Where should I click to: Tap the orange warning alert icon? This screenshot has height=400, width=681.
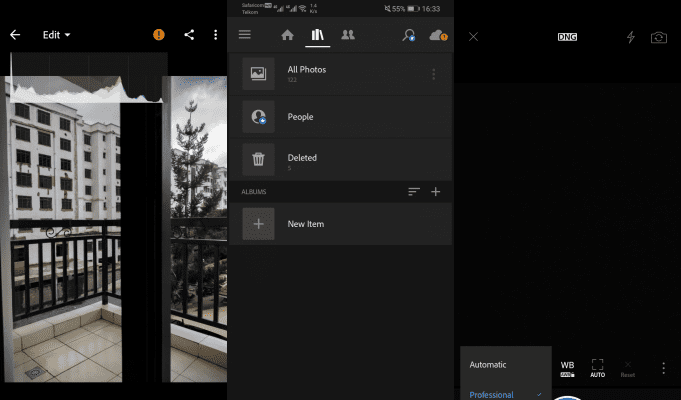coord(159,35)
